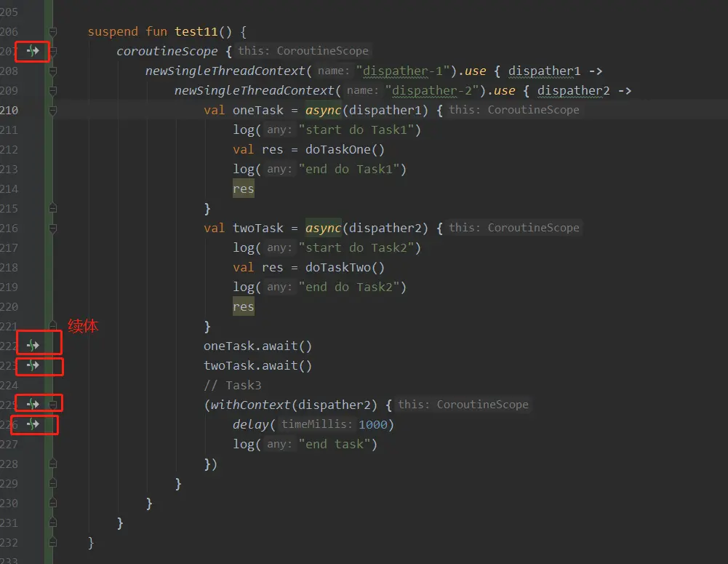Click newSingleThreadContext on line 209
Image resolution: width=728 pixels, height=564 pixels.
(x=254, y=90)
